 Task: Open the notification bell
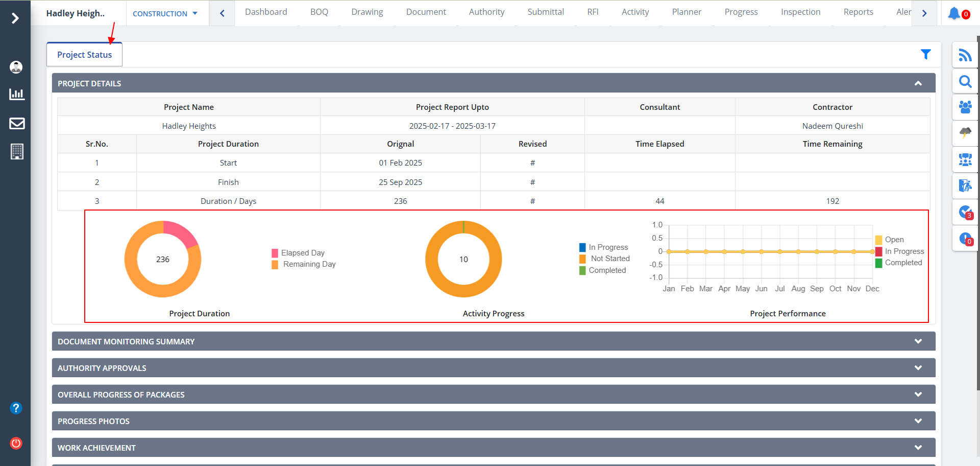coord(954,13)
